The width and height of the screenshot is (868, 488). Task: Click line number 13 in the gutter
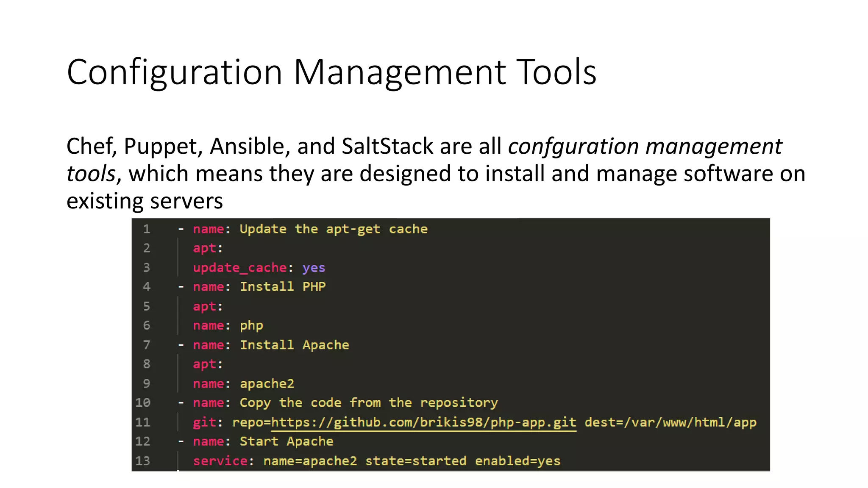click(x=143, y=461)
